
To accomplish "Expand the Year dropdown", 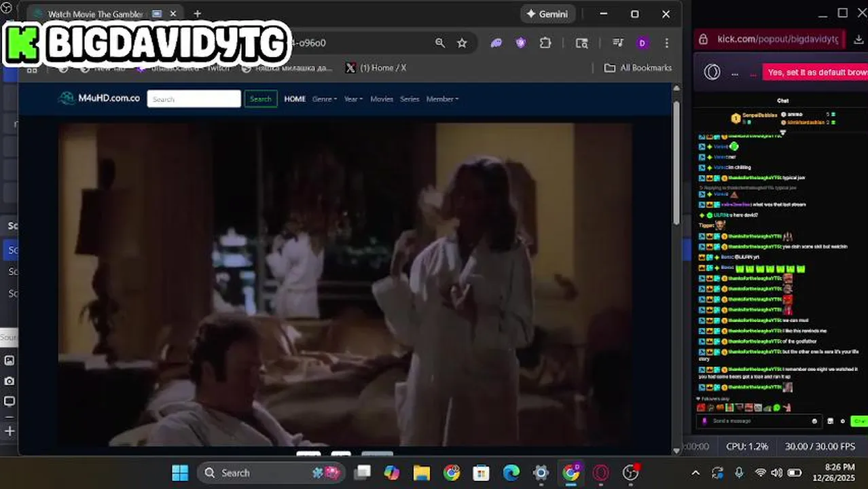I will (353, 99).
